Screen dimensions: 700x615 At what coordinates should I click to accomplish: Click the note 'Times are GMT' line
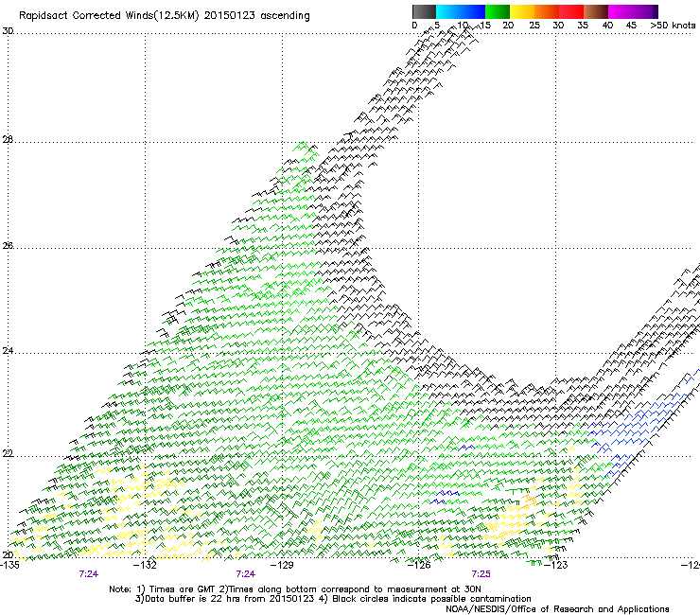pos(294,589)
